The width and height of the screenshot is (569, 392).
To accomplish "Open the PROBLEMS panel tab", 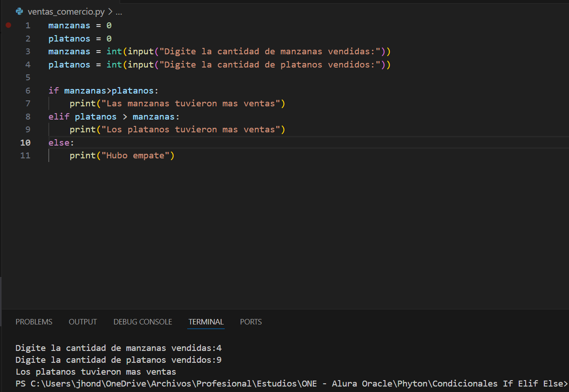I will pos(34,322).
